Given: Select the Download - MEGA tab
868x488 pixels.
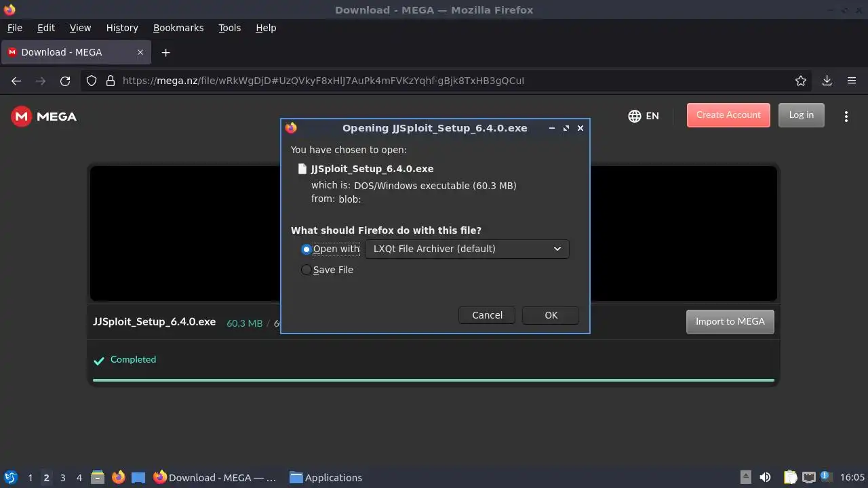Looking at the screenshot, I should (77, 52).
